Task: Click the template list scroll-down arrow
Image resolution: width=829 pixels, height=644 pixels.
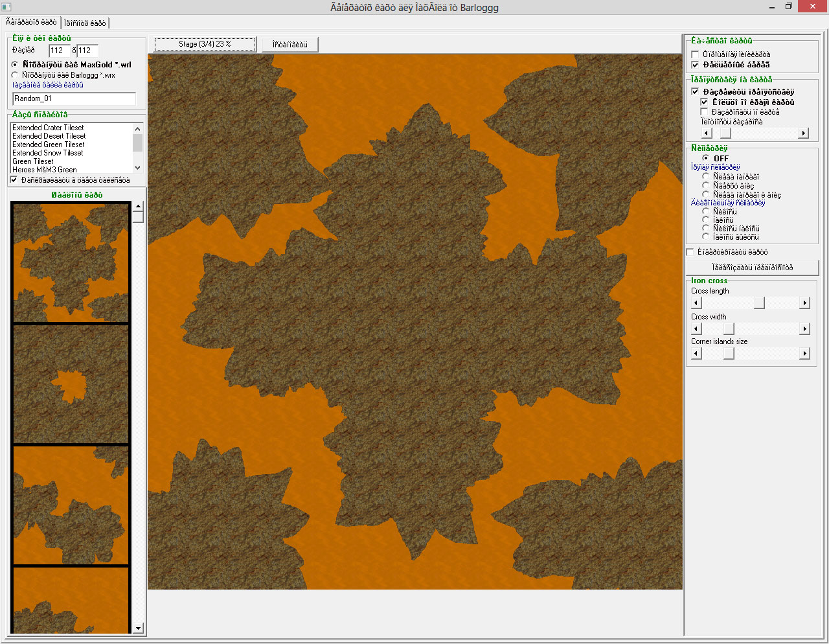Action: tap(137, 628)
